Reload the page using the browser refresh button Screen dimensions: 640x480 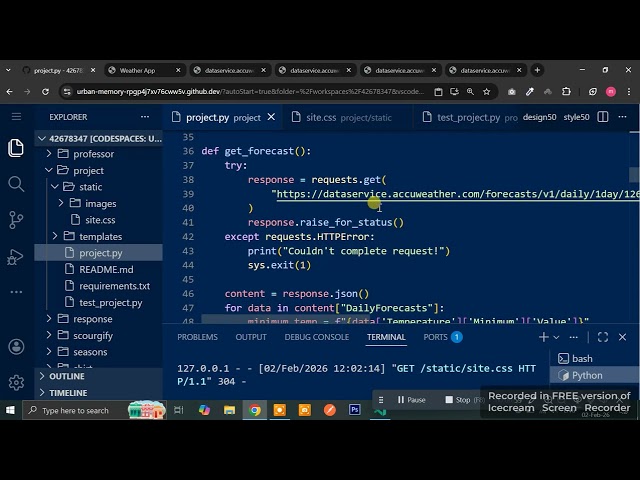point(45,91)
